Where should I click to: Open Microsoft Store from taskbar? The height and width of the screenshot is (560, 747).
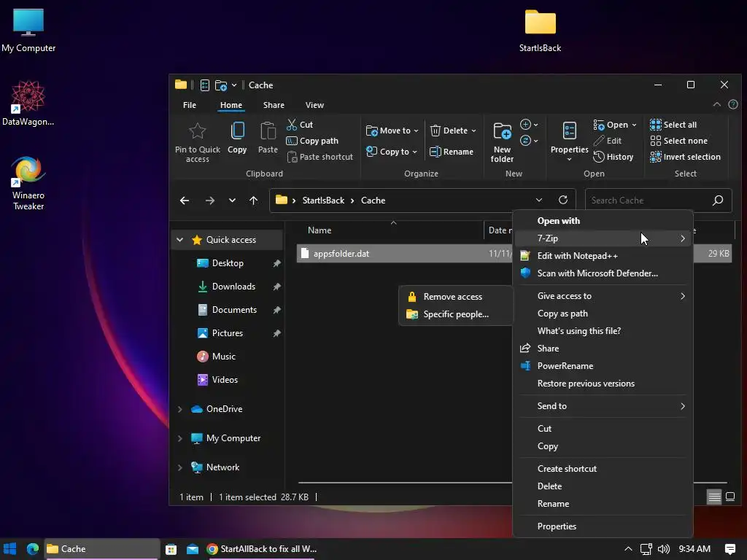[x=171, y=549]
